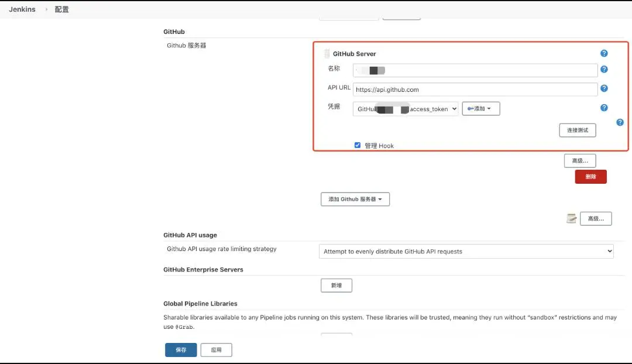Image resolution: width=632 pixels, height=364 pixels.
Task: Toggle the 管理 Hook checkbox
Action: [358, 145]
